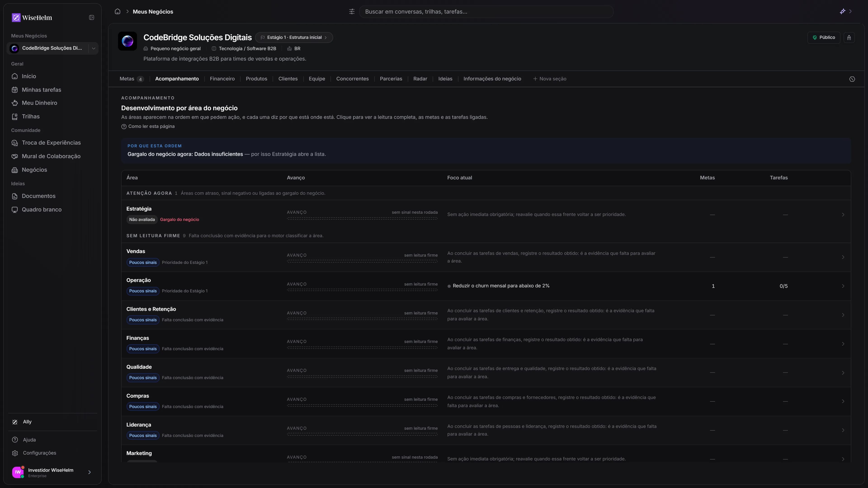Click the flag icon in Estágio 1 badge
This screenshot has width=868, height=488.
click(x=262, y=37)
